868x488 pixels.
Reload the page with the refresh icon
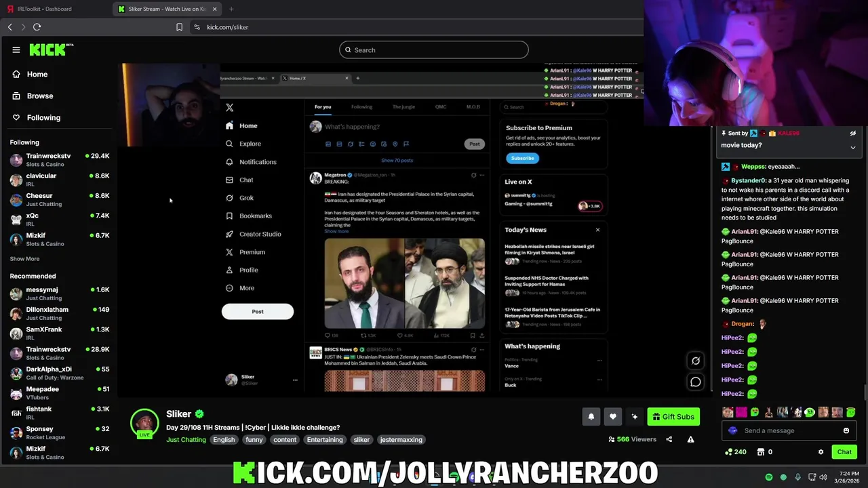click(37, 27)
